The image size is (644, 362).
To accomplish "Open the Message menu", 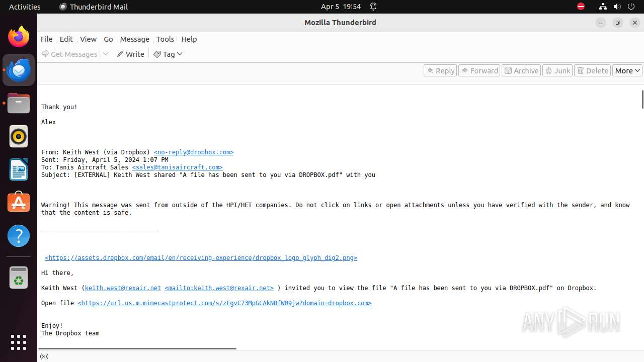I will (x=134, y=39).
